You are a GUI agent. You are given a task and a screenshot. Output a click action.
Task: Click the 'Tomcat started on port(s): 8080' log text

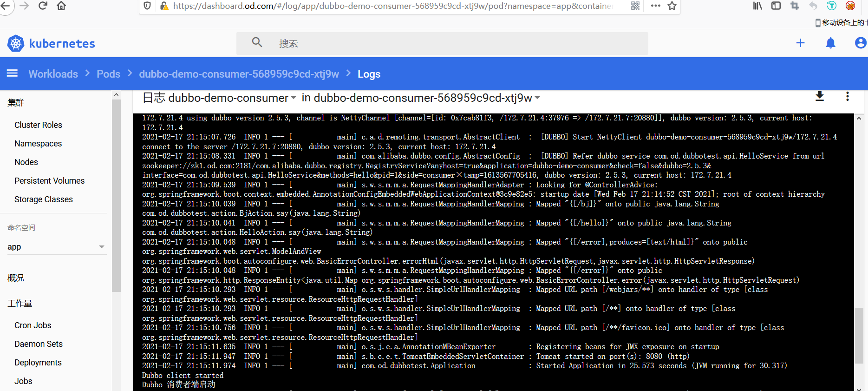tap(613, 356)
